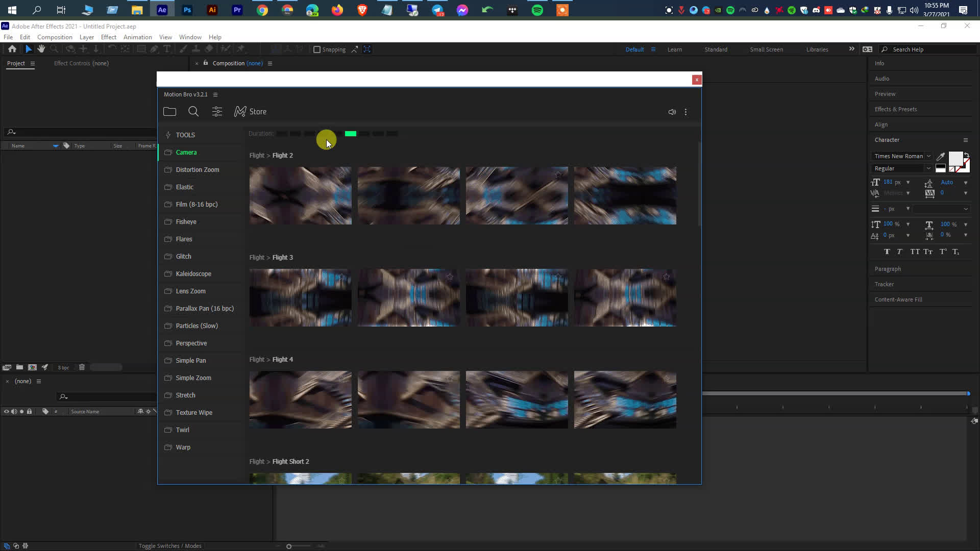Open the font style Regular dropdown
This screenshot has width=980, height=551.
[929, 168]
